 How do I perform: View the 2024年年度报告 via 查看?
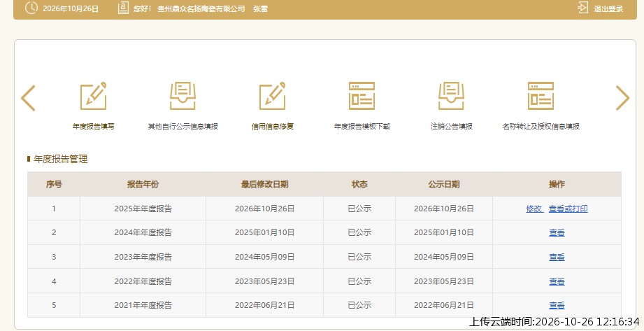point(557,233)
